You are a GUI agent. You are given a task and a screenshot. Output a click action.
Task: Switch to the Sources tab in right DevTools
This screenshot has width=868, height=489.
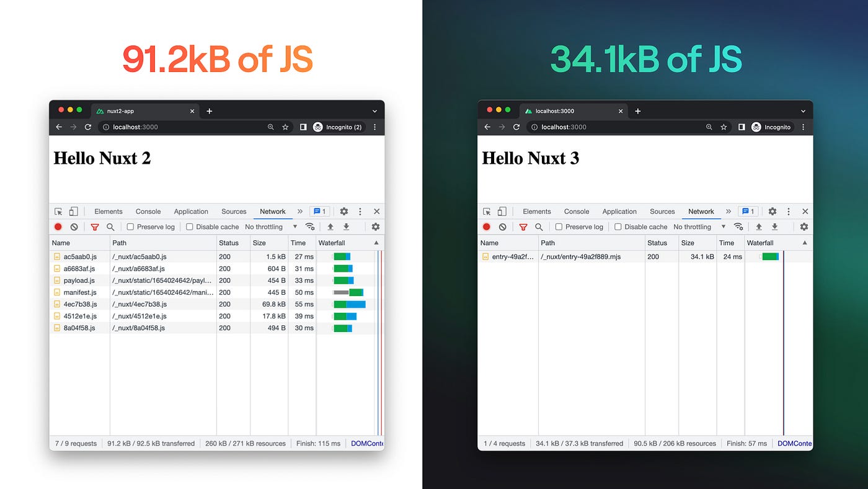tap(662, 211)
